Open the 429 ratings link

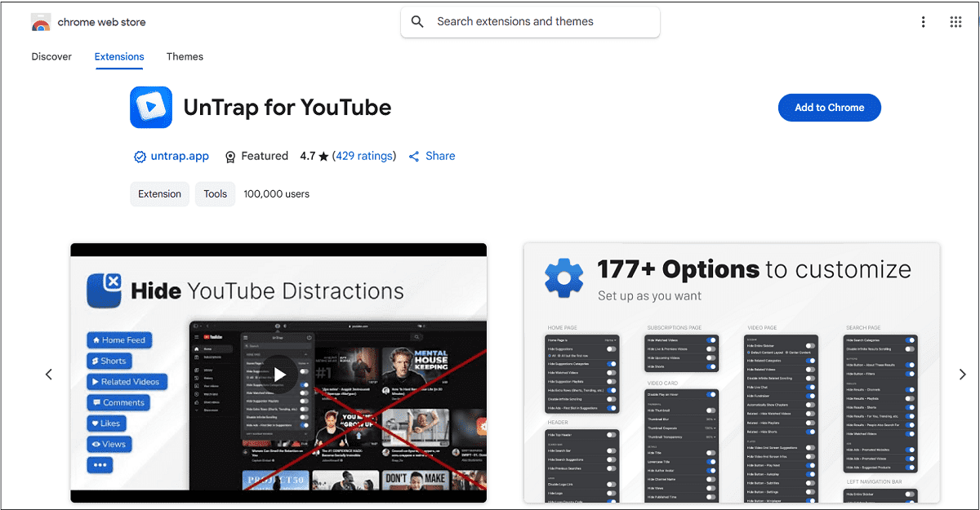pyautogui.click(x=364, y=157)
